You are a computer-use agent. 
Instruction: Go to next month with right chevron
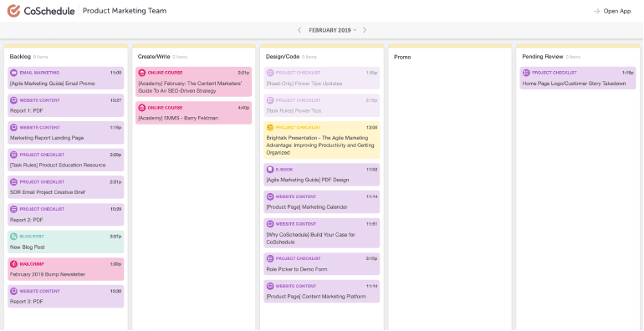[x=365, y=30]
